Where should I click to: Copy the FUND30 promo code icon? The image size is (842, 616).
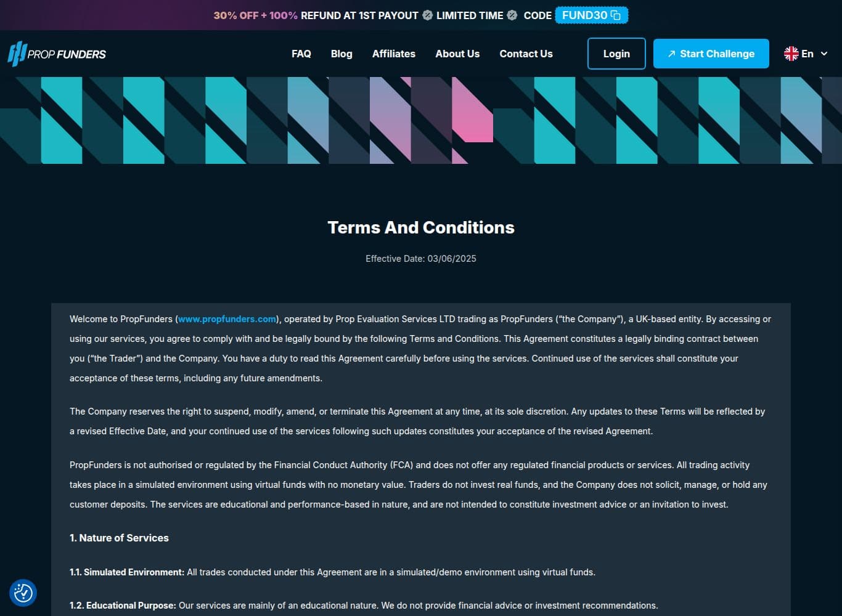coord(615,15)
